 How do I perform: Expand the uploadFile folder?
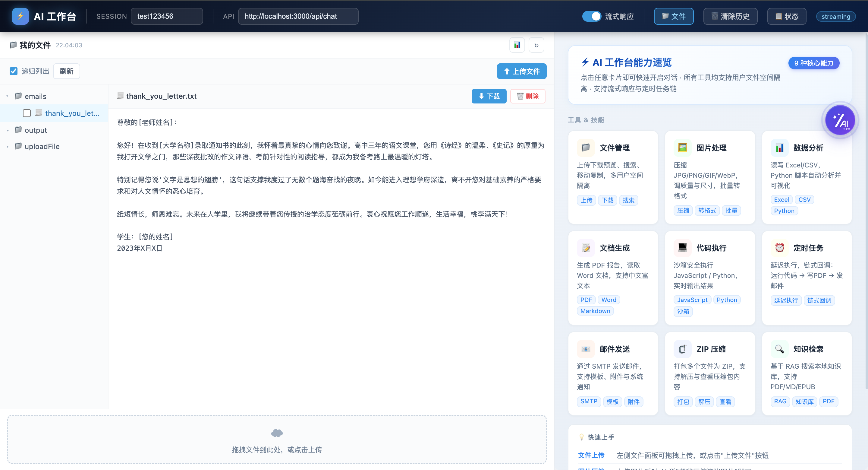pyautogui.click(x=8, y=146)
